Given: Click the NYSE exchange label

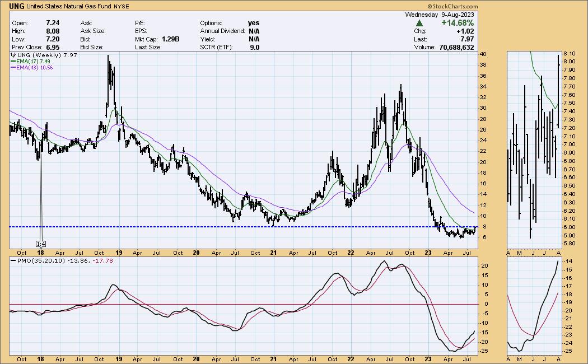Looking at the screenshot, I should (x=122, y=7).
